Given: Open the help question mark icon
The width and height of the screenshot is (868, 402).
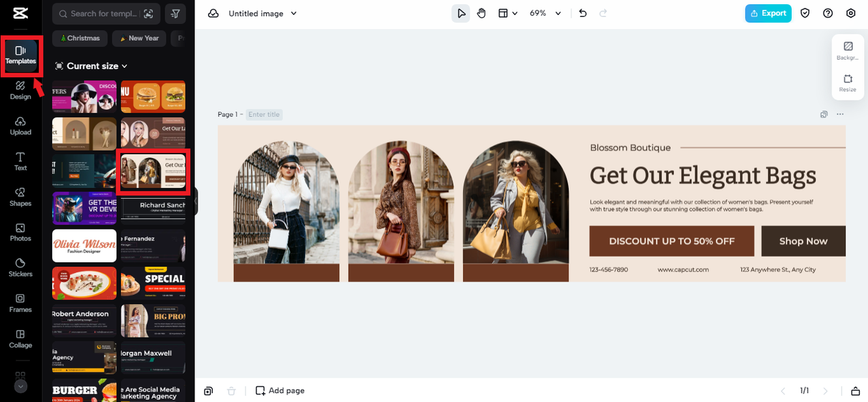Looking at the screenshot, I should 828,13.
